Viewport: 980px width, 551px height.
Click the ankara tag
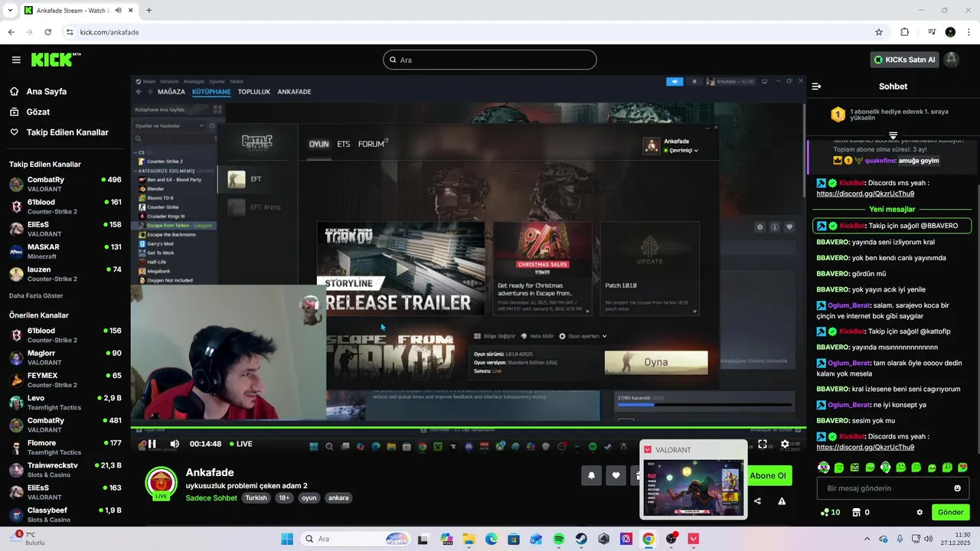pyautogui.click(x=338, y=497)
